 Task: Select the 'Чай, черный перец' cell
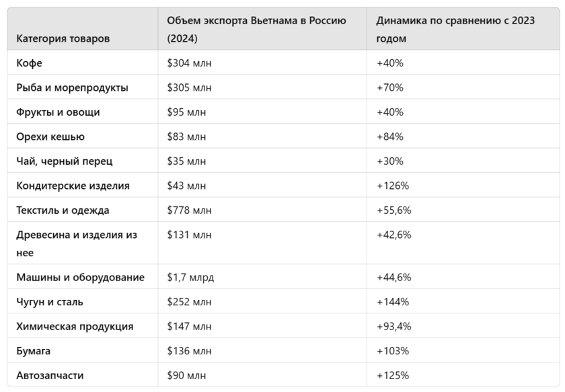pyautogui.click(x=65, y=161)
